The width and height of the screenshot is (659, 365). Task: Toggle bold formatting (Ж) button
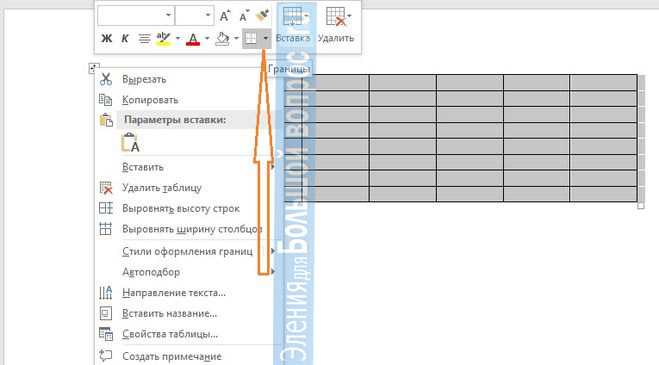pos(106,38)
